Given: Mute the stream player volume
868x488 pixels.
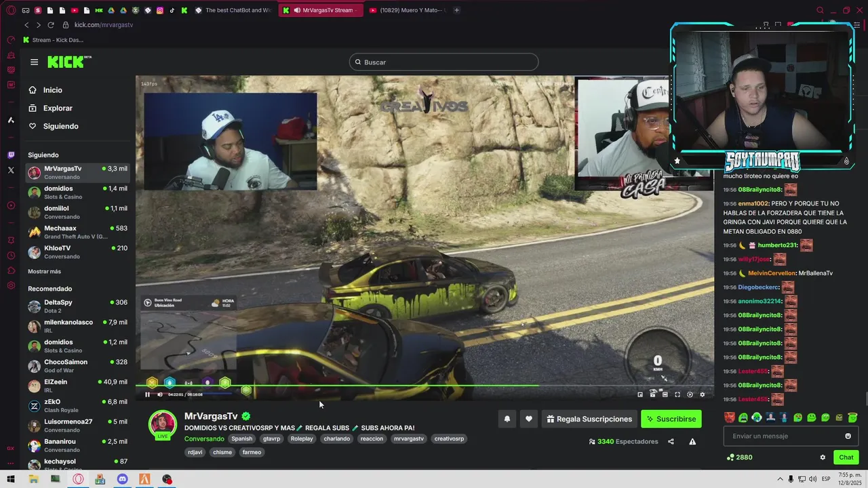Looking at the screenshot, I should pos(160,394).
